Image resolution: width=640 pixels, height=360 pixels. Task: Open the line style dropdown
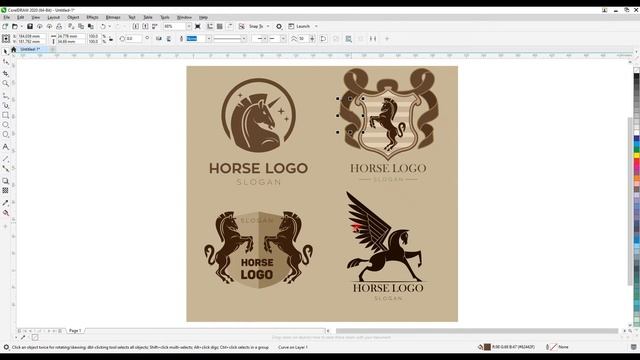[244, 39]
